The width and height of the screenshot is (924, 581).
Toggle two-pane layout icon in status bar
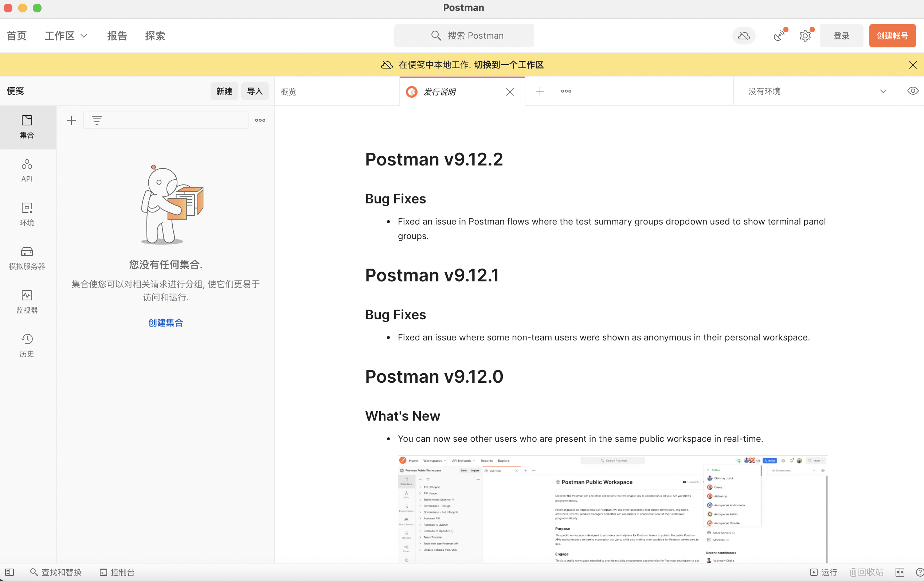tap(900, 572)
